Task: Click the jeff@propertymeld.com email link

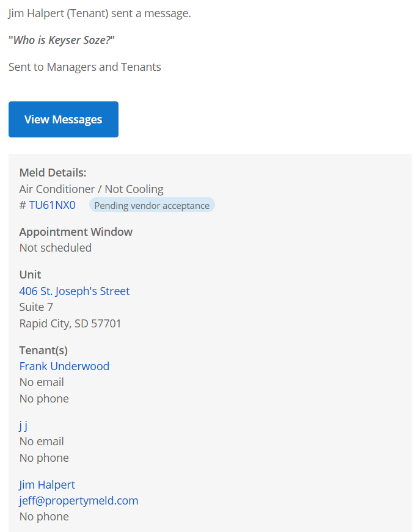Action: 79,500
